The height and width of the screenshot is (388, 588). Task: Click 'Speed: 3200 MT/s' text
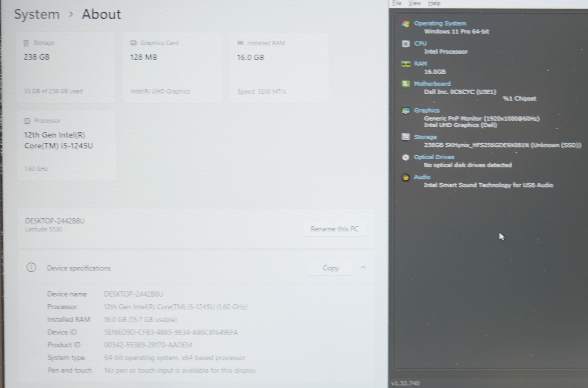click(x=262, y=91)
